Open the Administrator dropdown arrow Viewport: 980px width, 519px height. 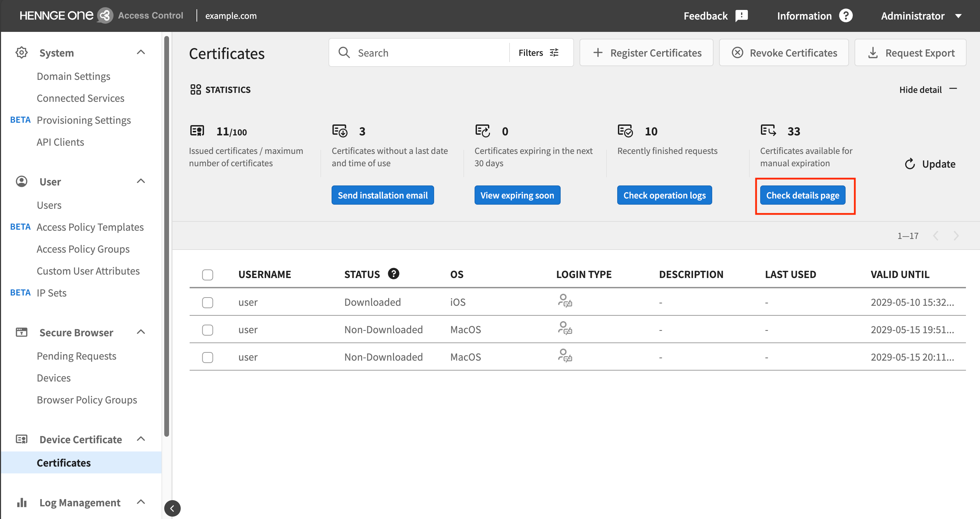click(x=958, y=16)
